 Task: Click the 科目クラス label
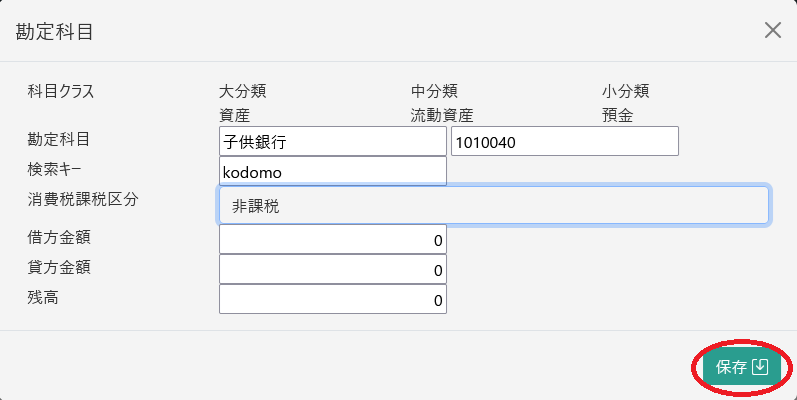coord(61,91)
